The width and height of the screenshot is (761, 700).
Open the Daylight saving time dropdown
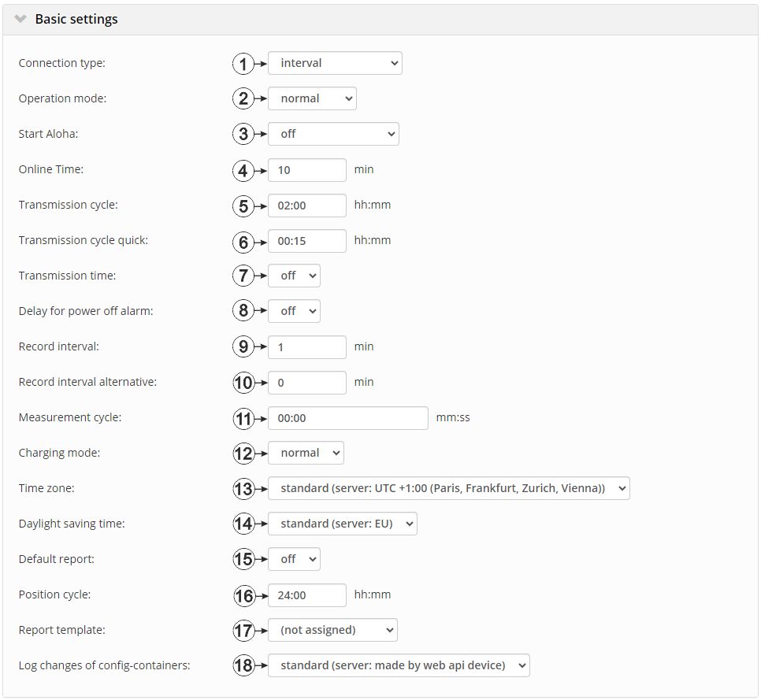(x=342, y=524)
